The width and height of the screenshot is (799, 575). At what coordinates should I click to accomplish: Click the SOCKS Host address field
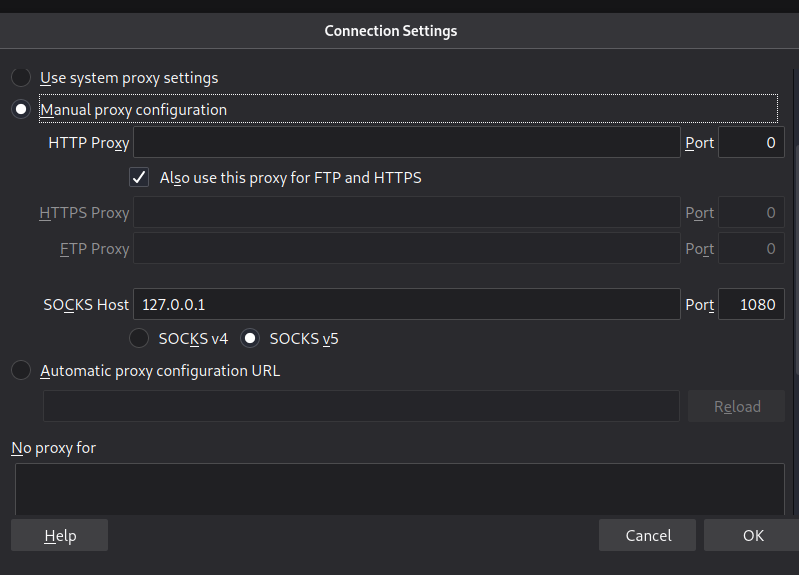(407, 304)
